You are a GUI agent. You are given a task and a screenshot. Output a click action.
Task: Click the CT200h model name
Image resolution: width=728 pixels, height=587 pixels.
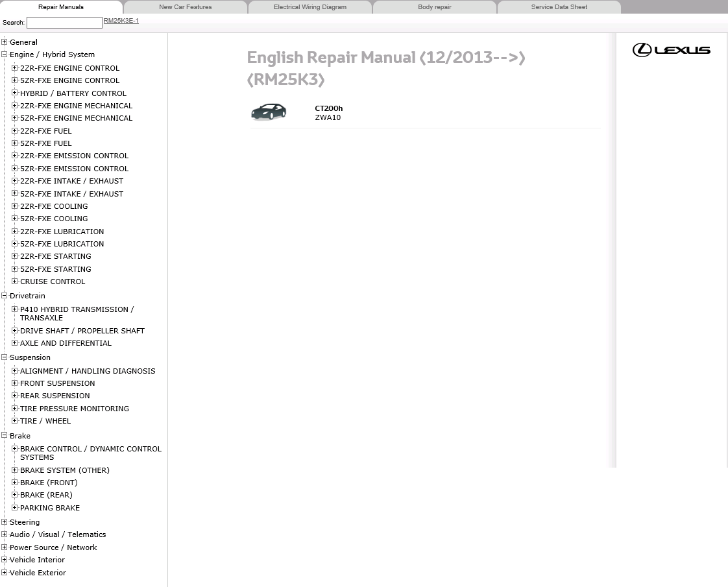pyautogui.click(x=329, y=108)
